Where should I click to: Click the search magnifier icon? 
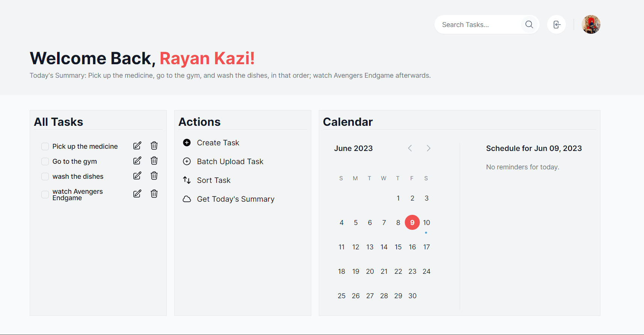(529, 24)
